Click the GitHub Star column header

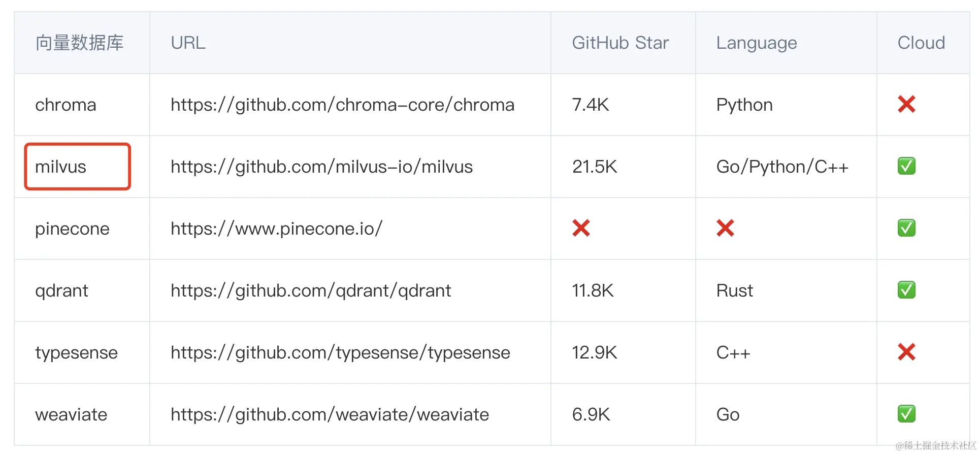tap(620, 43)
